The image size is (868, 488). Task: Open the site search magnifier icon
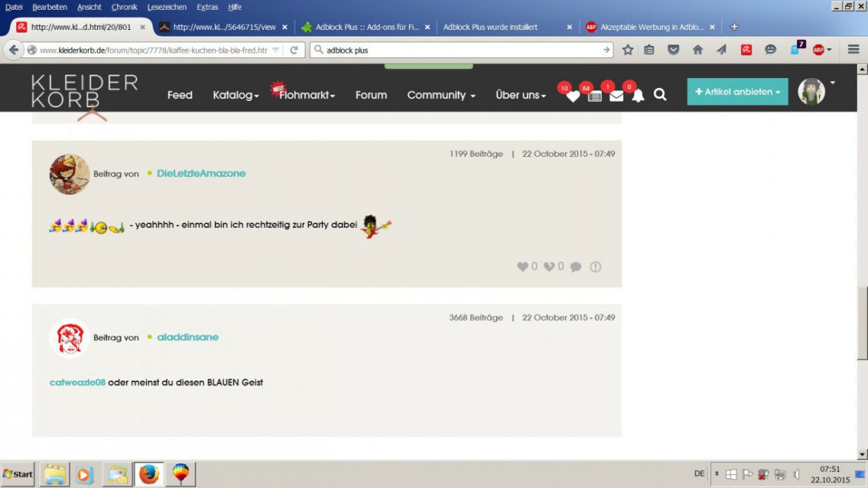(660, 95)
